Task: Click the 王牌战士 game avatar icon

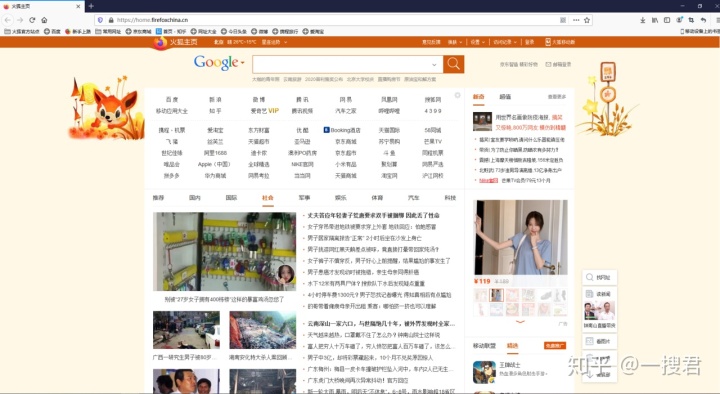Action: pyautogui.click(x=484, y=371)
